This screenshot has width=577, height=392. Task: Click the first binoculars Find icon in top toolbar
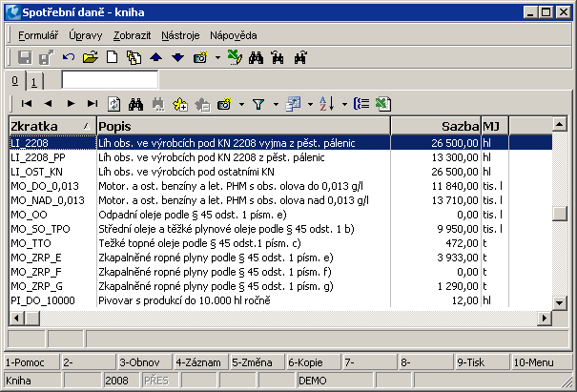click(257, 58)
